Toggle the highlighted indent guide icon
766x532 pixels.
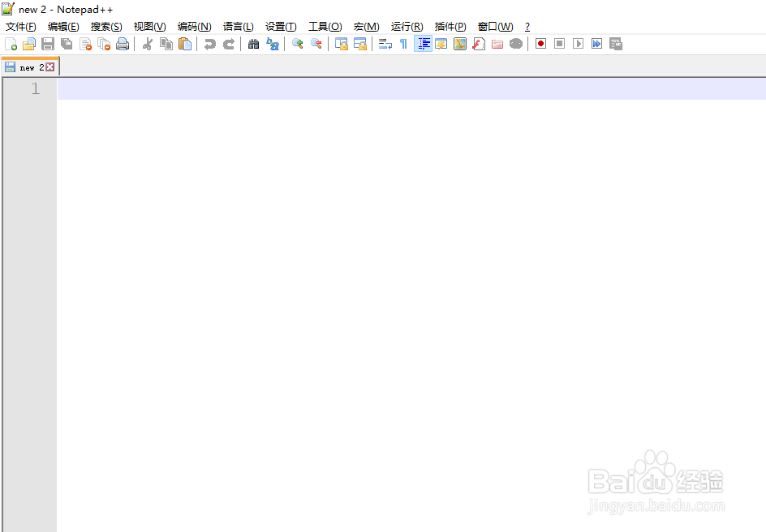(x=423, y=44)
